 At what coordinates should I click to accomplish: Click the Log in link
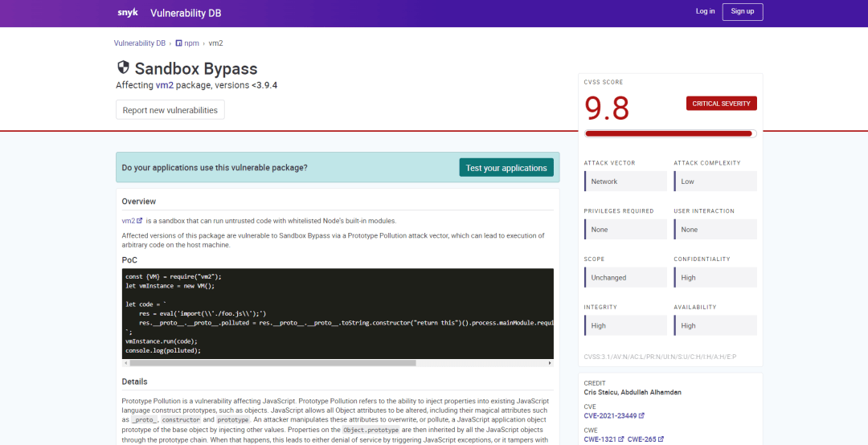click(706, 11)
